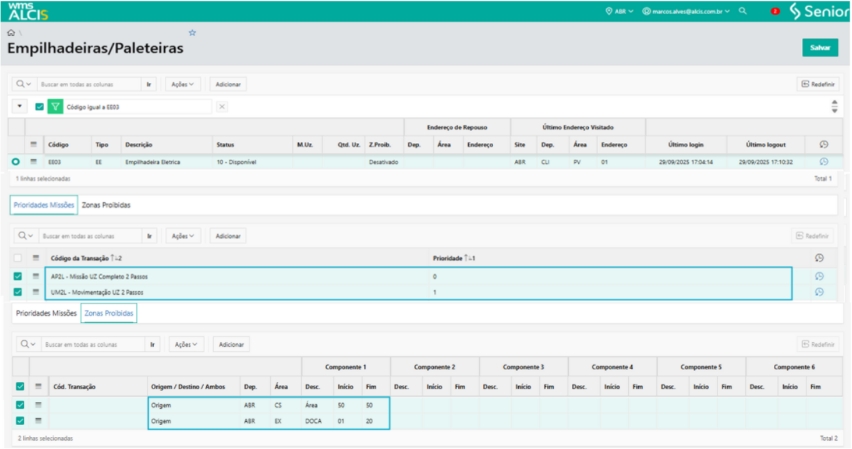Click the 10 - Disponível status cell
This screenshot has height=449, width=852.
click(236, 162)
